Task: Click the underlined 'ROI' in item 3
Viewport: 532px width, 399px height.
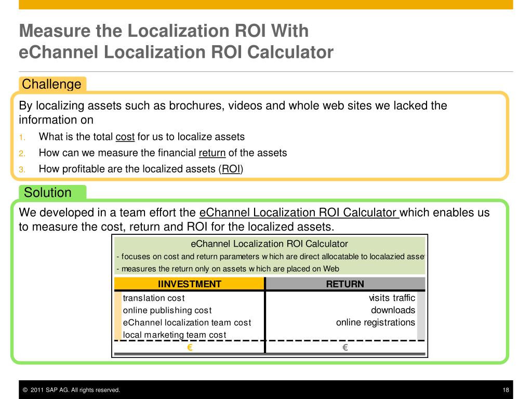Action: pos(231,169)
